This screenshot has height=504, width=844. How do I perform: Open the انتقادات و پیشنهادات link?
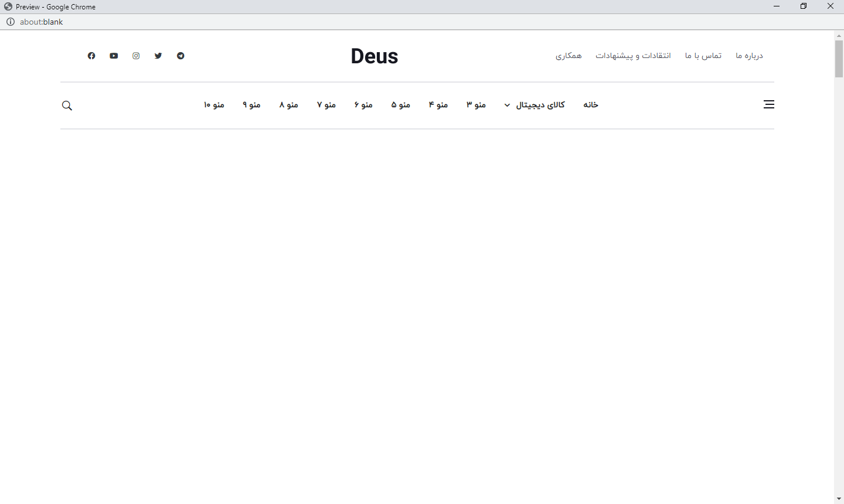tap(633, 56)
